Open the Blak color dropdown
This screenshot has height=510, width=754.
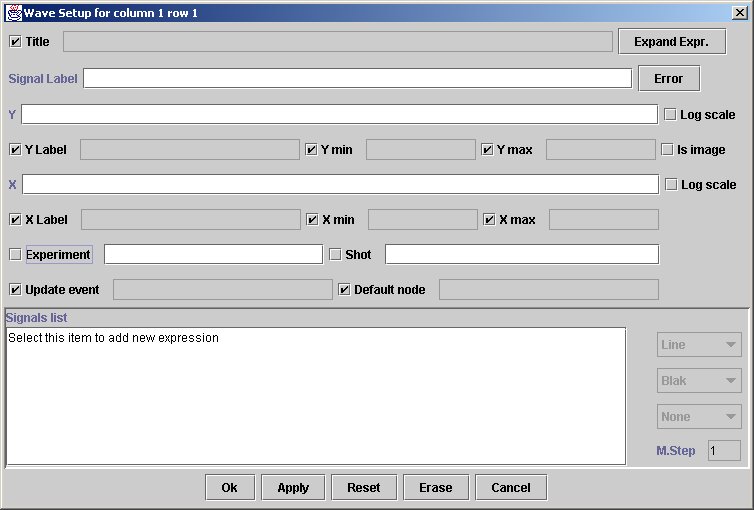click(x=699, y=381)
